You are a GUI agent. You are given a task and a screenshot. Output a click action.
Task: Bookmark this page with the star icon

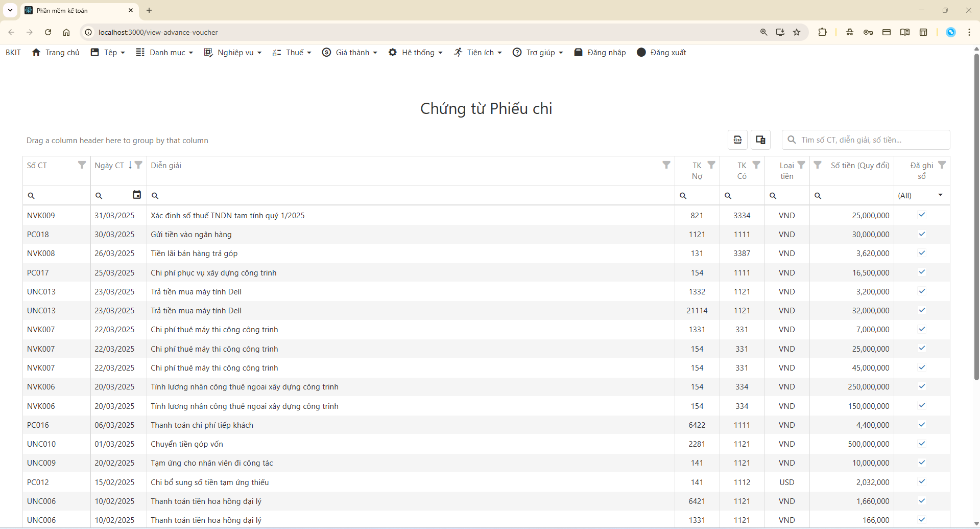point(796,32)
